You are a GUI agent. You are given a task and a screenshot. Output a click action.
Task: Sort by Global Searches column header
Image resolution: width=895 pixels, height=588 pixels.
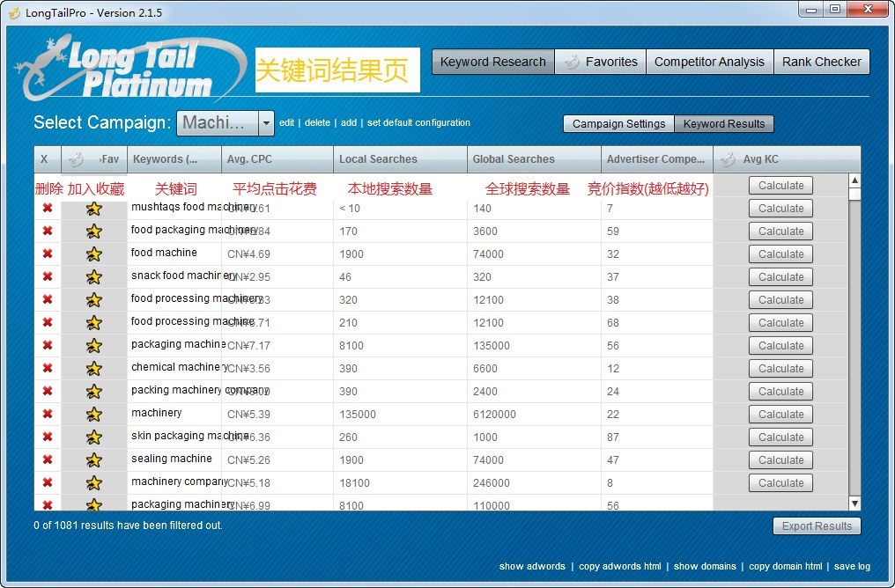click(x=534, y=159)
